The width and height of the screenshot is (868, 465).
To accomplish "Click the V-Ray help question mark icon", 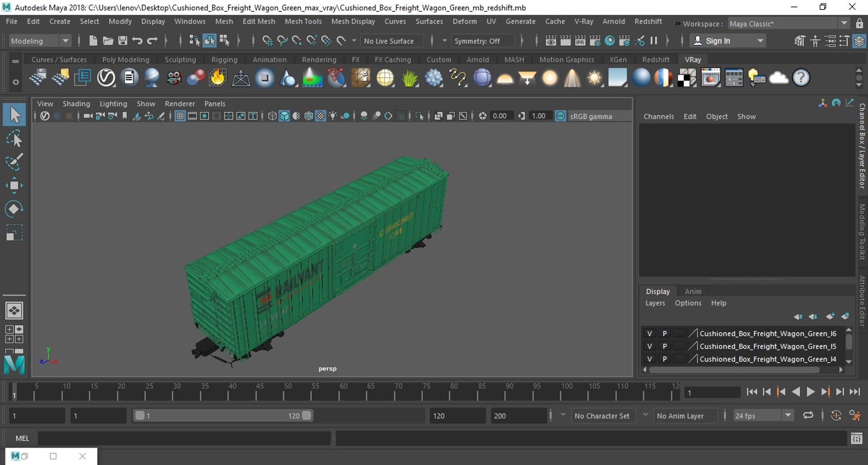I will click(x=801, y=78).
